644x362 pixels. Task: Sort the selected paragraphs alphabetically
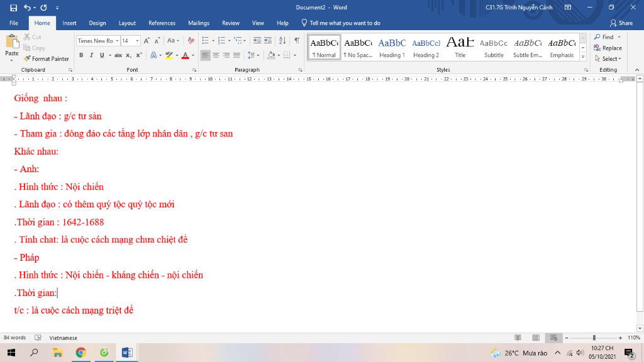[282, 41]
